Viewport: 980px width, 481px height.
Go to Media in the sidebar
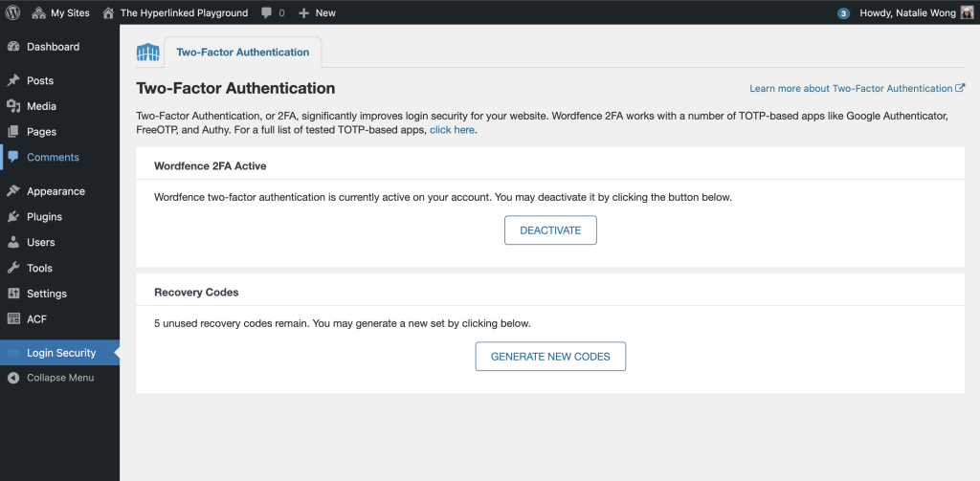41,106
